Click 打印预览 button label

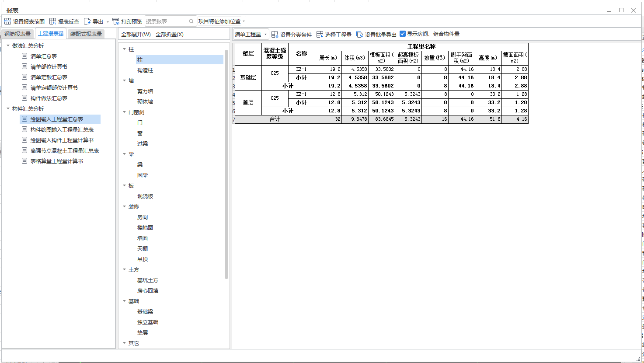132,21
